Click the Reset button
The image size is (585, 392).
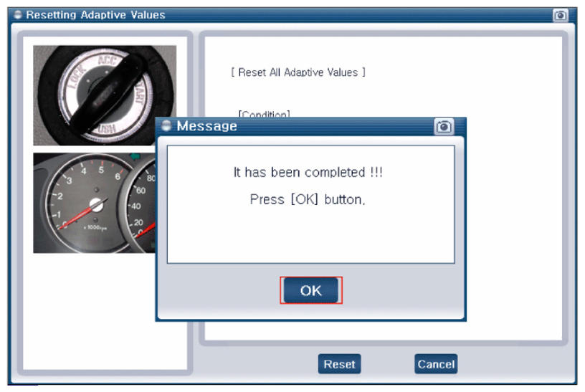[x=339, y=364]
